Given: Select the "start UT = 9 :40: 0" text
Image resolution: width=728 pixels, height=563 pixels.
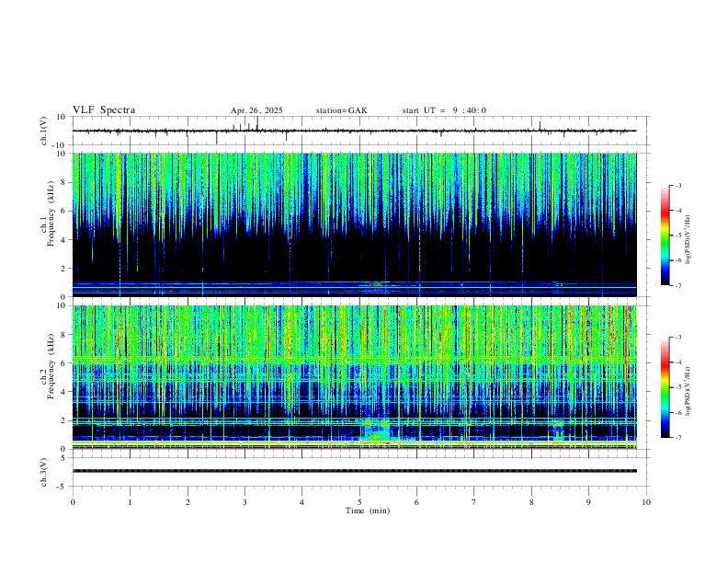Looking at the screenshot, I should click(444, 110).
